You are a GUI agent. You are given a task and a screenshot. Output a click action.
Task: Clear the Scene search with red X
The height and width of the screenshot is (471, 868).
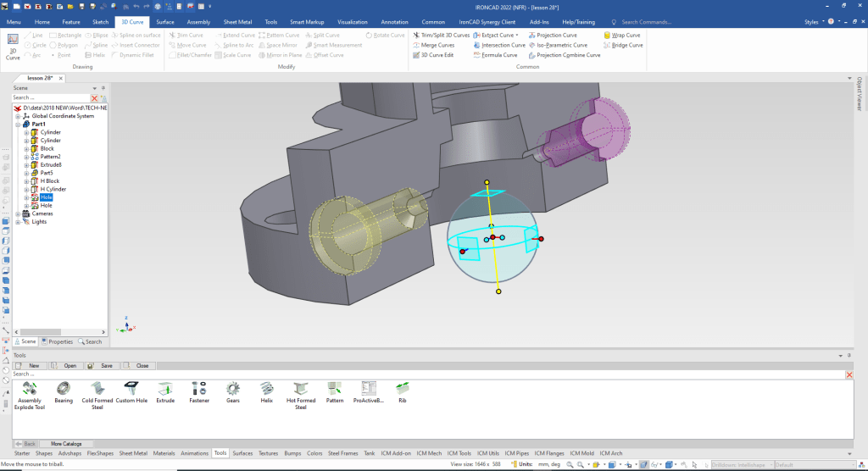point(94,98)
